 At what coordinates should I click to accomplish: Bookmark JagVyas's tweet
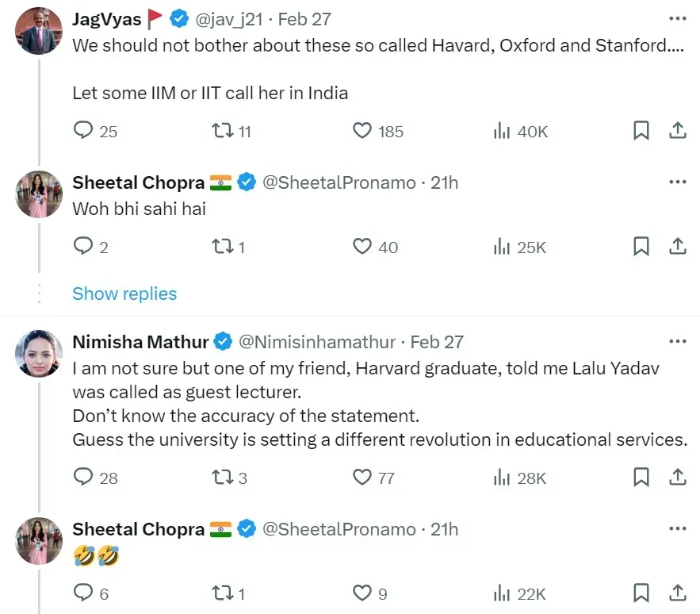point(641,131)
